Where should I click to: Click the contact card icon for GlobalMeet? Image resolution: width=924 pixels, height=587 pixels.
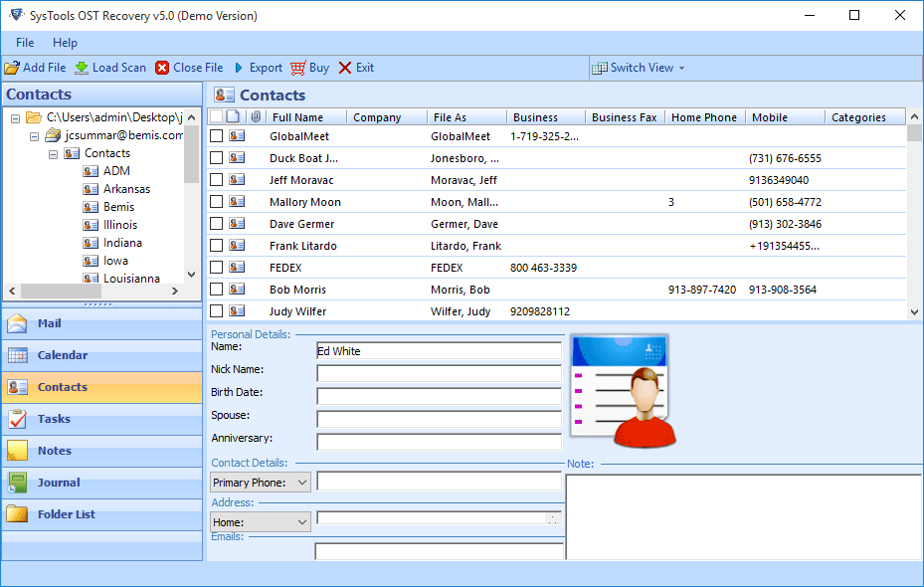click(x=237, y=136)
